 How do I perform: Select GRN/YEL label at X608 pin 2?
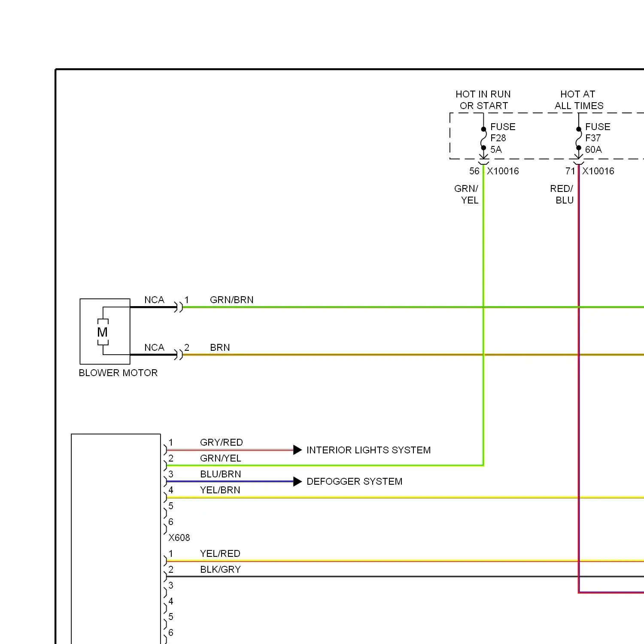[x=221, y=458]
